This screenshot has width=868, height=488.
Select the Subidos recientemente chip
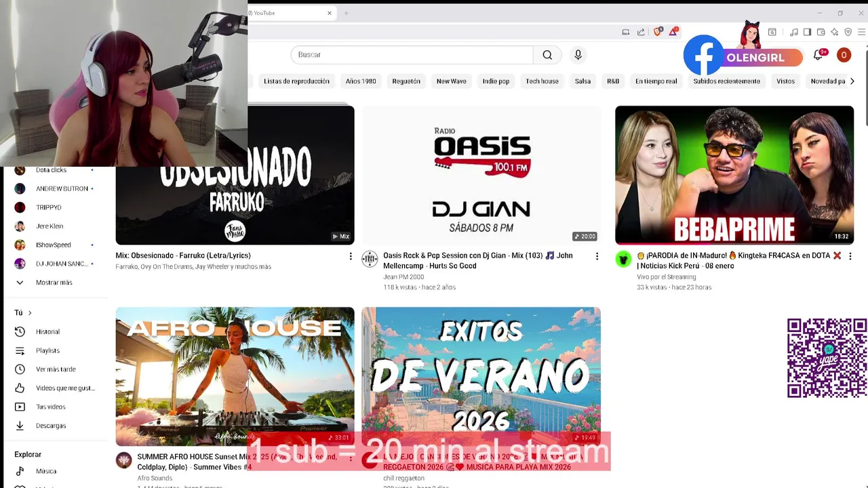click(726, 81)
